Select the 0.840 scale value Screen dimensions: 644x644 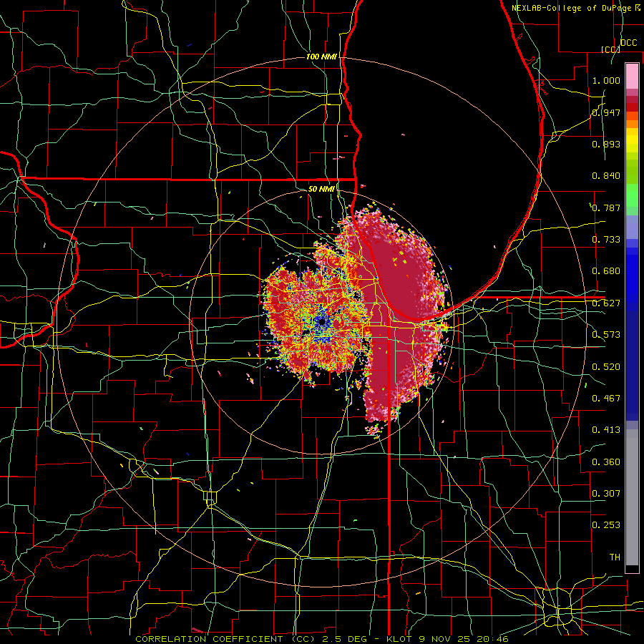(x=606, y=176)
